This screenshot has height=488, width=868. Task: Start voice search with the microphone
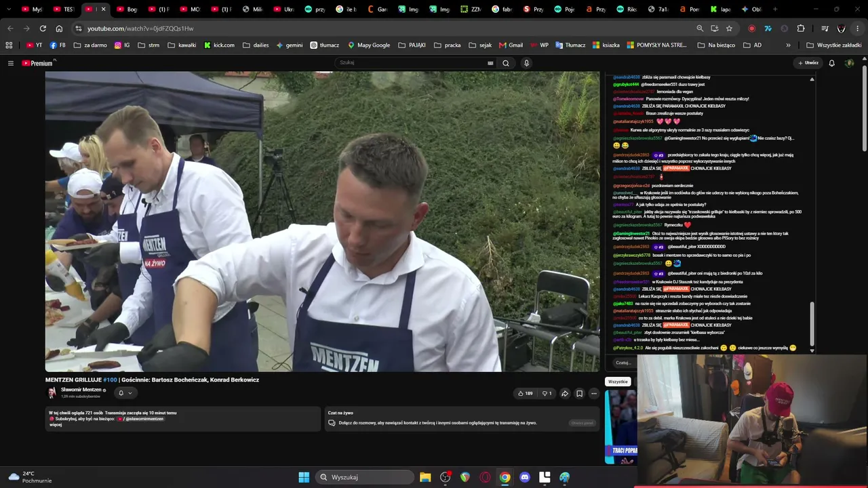pyautogui.click(x=526, y=63)
